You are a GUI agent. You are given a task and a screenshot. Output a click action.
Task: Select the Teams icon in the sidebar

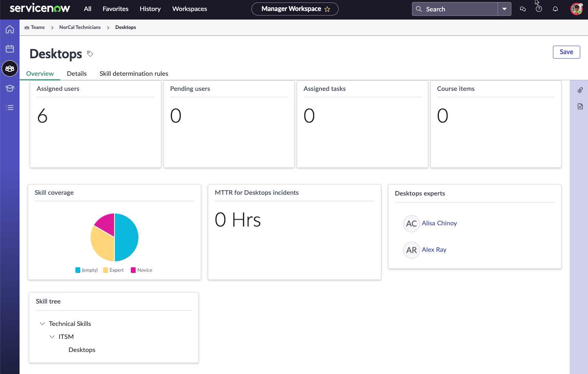10,68
